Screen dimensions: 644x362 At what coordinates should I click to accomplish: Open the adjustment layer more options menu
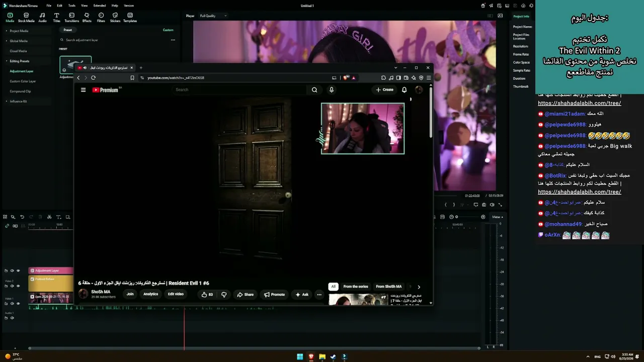click(x=173, y=40)
